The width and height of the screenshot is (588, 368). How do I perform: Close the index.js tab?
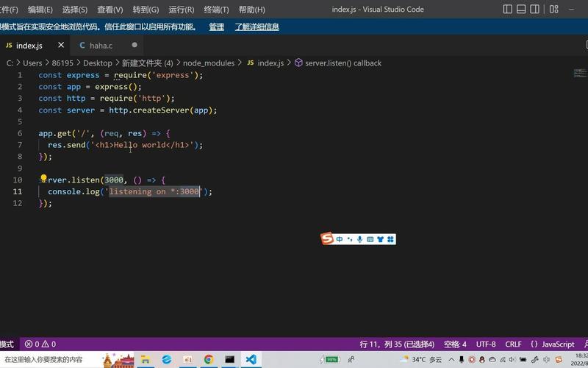click(61, 45)
